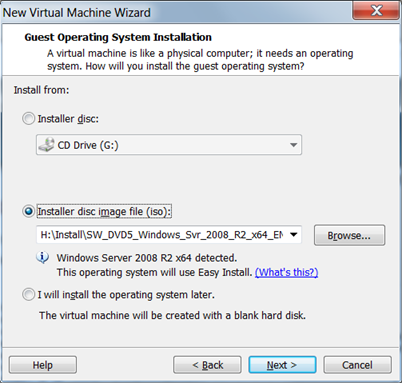This screenshot has width=402, height=383.
Task: Go back with the < Back button
Action: (x=207, y=365)
